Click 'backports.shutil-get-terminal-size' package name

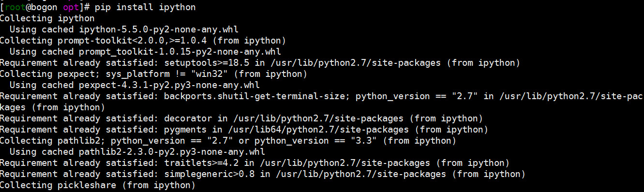(255, 97)
